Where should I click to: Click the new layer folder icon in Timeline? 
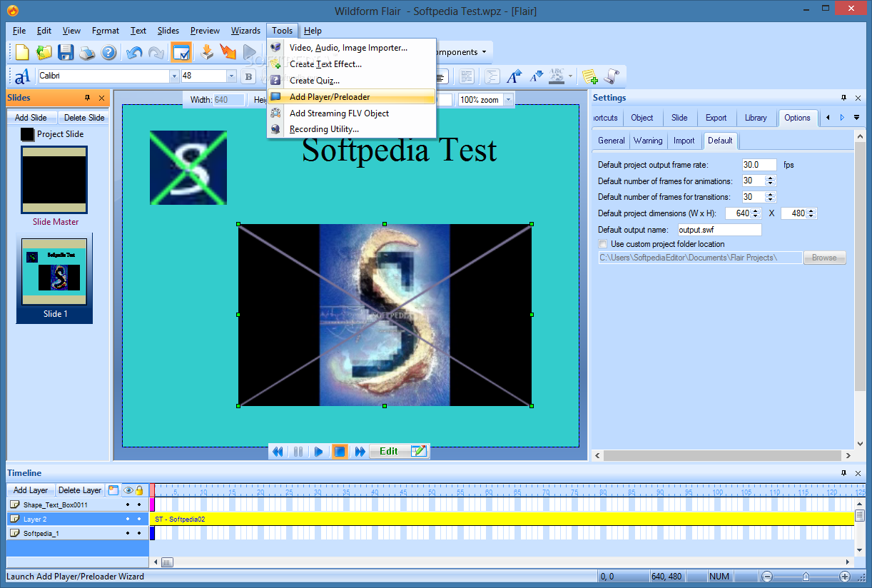113,490
